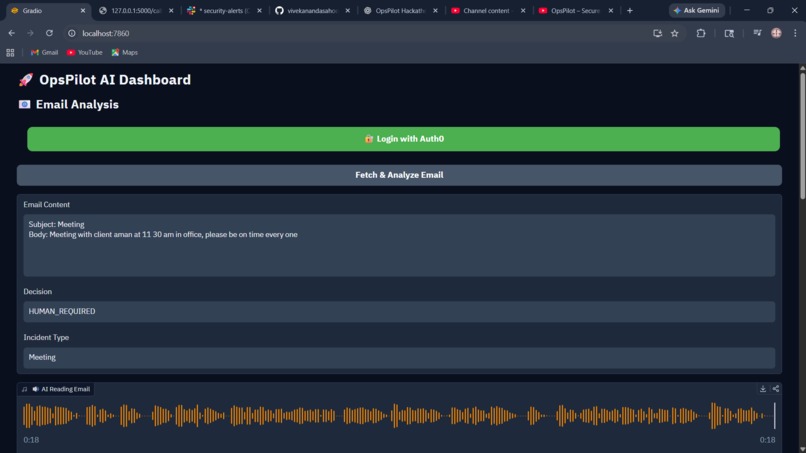
Task: Close the security-alerts tab
Action: [x=259, y=10]
